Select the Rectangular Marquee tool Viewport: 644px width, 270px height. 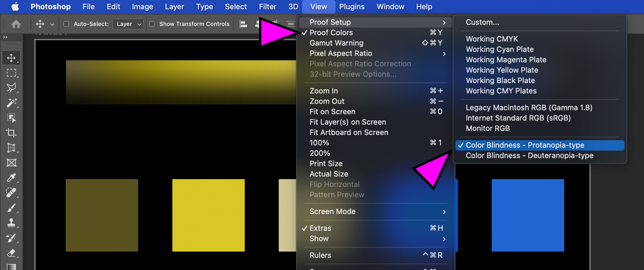pyautogui.click(x=11, y=73)
